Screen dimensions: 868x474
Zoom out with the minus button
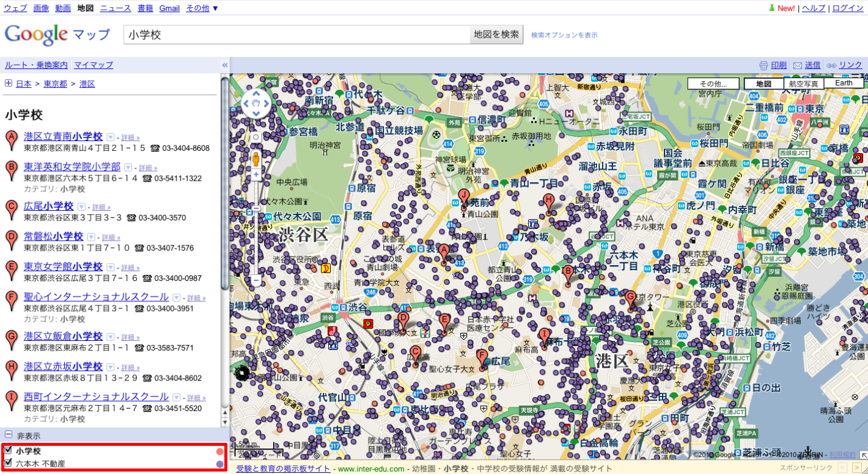[256, 281]
